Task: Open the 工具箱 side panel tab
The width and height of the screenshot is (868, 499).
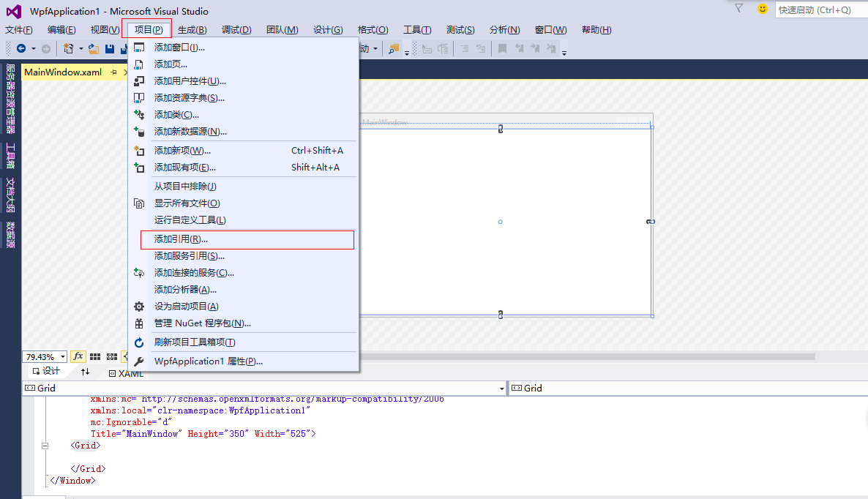Action: point(10,155)
